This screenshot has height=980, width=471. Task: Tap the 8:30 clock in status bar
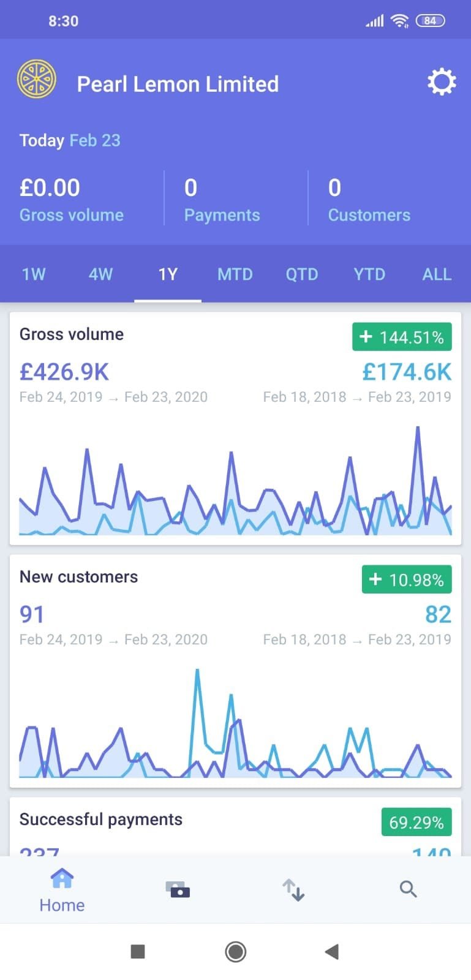point(63,21)
